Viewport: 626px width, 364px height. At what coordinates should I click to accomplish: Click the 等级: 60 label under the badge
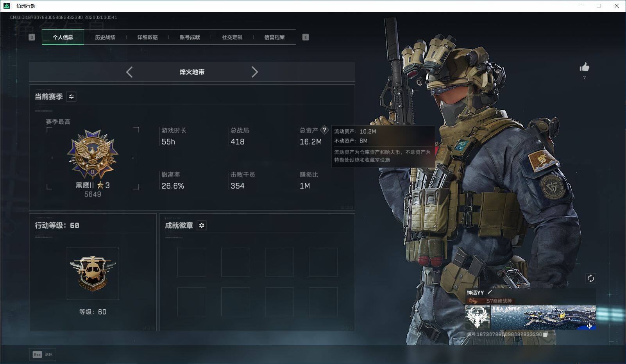pyautogui.click(x=93, y=312)
